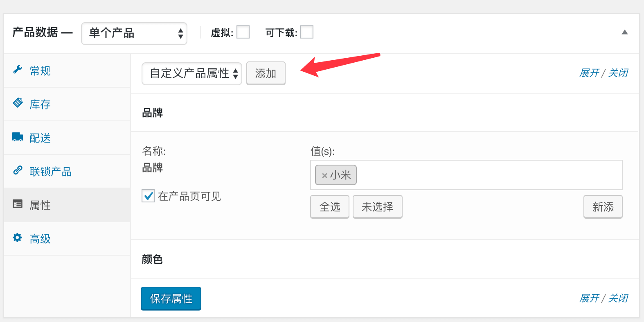Open the 自定义产品属性 dropdown
This screenshot has width=644, height=322.
(192, 73)
